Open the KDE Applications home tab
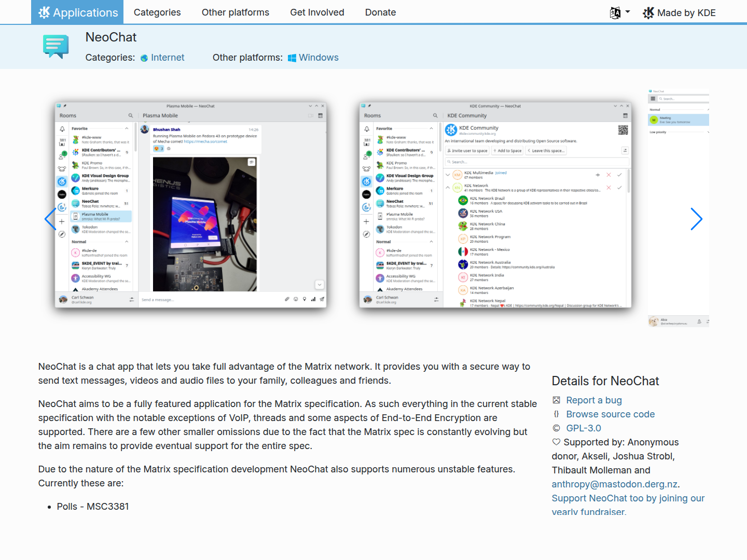Screen dimensions: 747x560 click(x=77, y=12)
